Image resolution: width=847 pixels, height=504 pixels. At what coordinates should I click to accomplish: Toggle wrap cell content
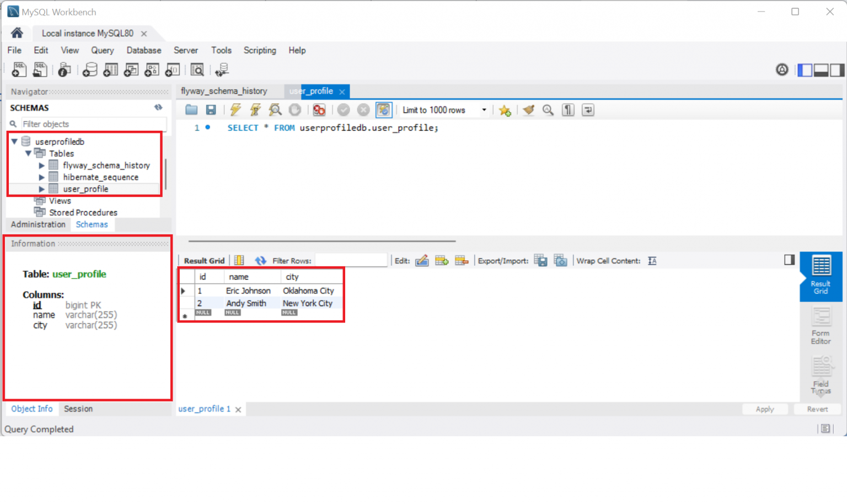coord(652,261)
